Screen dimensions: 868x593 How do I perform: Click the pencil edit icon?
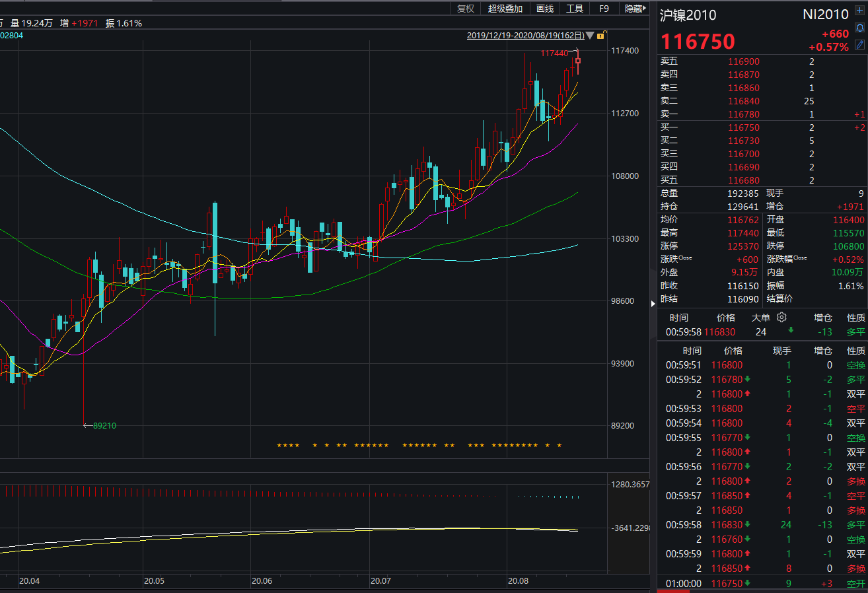(x=859, y=45)
